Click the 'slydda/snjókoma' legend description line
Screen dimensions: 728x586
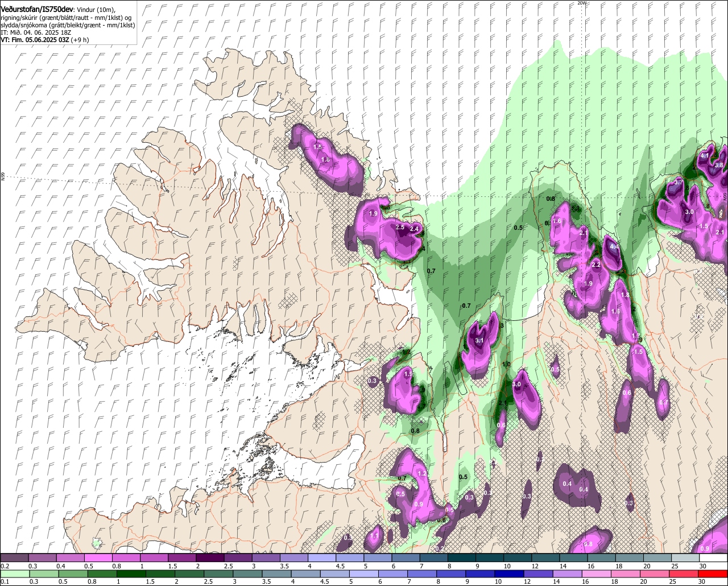pyautogui.click(x=68, y=25)
